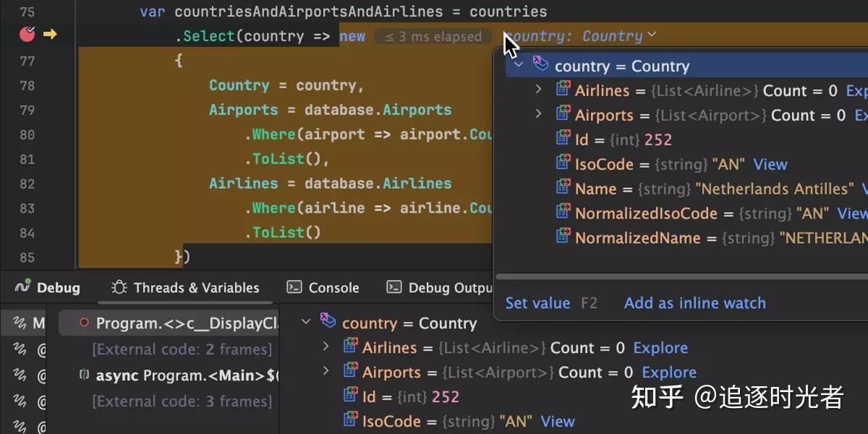This screenshot has height=434, width=868.
Task: Collapse the country = Country node in the popup
Action: click(x=518, y=66)
